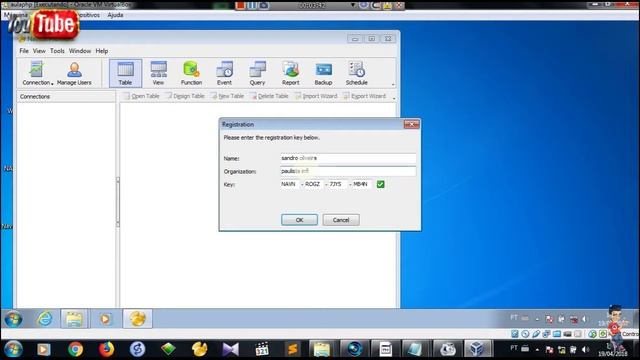Click the Name input field
The width and height of the screenshot is (640, 360).
click(x=348, y=158)
